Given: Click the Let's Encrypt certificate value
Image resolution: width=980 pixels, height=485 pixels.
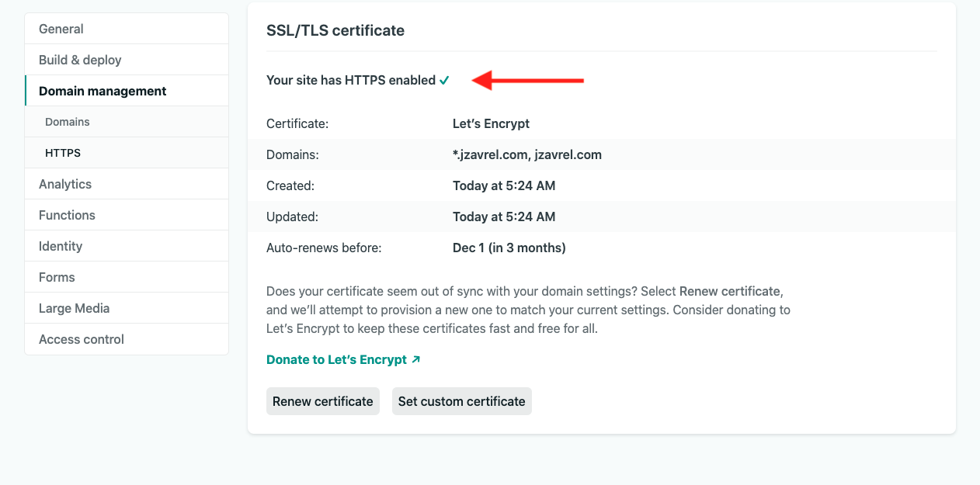Looking at the screenshot, I should [x=491, y=123].
